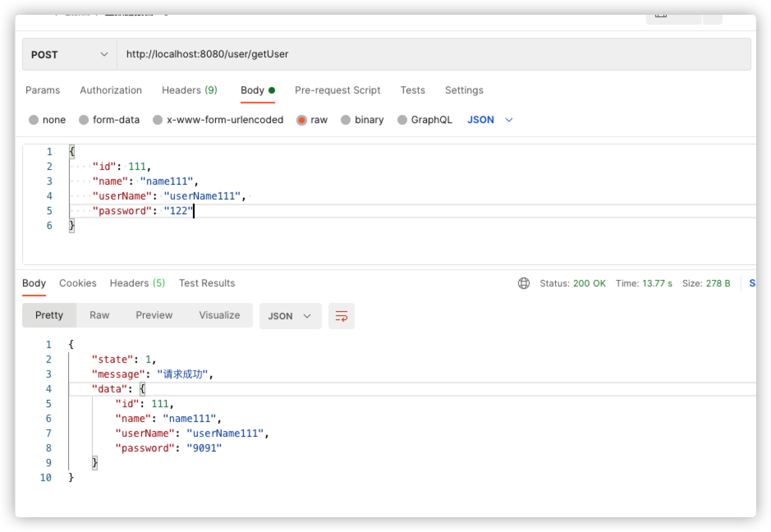The width and height of the screenshot is (771, 532).
Task: Open the Pre-request Script tab
Action: (x=337, y=90)
